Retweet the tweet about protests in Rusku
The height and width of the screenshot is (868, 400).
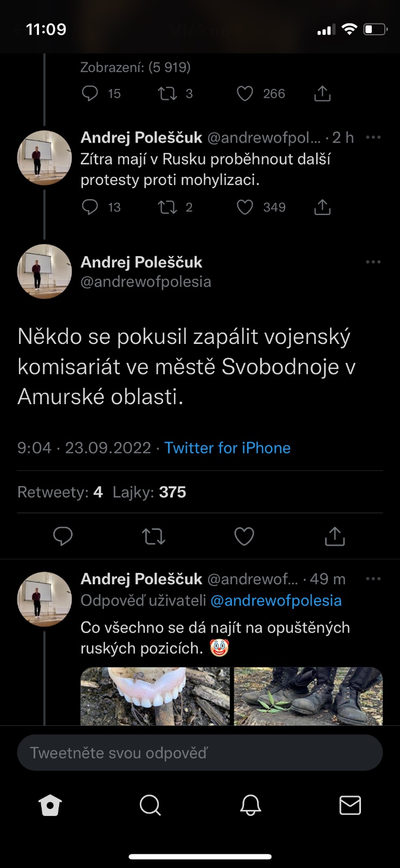[x=167, y=207]
